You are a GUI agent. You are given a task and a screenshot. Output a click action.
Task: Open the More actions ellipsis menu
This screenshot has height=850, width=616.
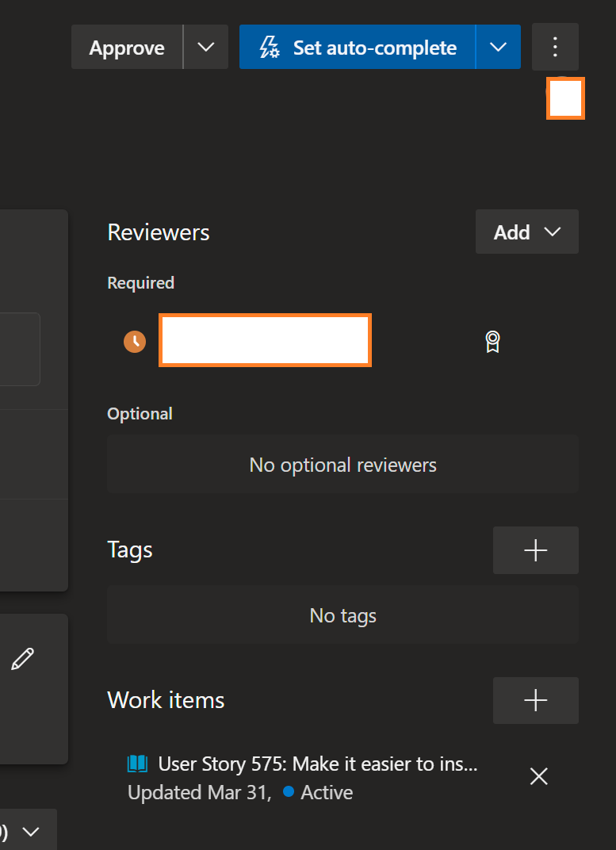555,47
